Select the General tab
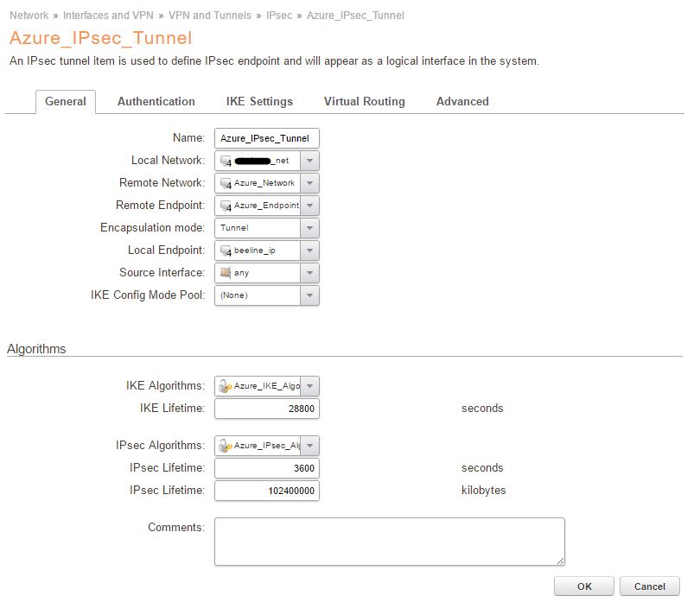The width and height of the screenshot is (700, 615). (66, 102)
